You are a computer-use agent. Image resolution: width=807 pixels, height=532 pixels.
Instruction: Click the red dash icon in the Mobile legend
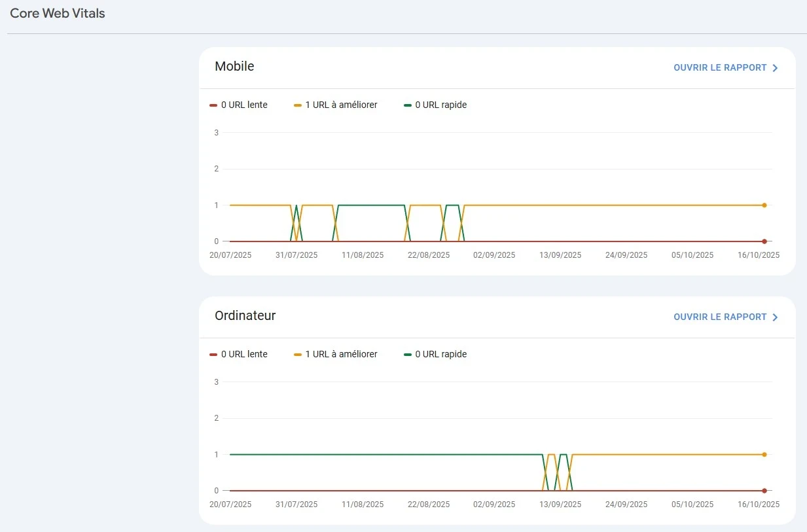pos(213,105)
